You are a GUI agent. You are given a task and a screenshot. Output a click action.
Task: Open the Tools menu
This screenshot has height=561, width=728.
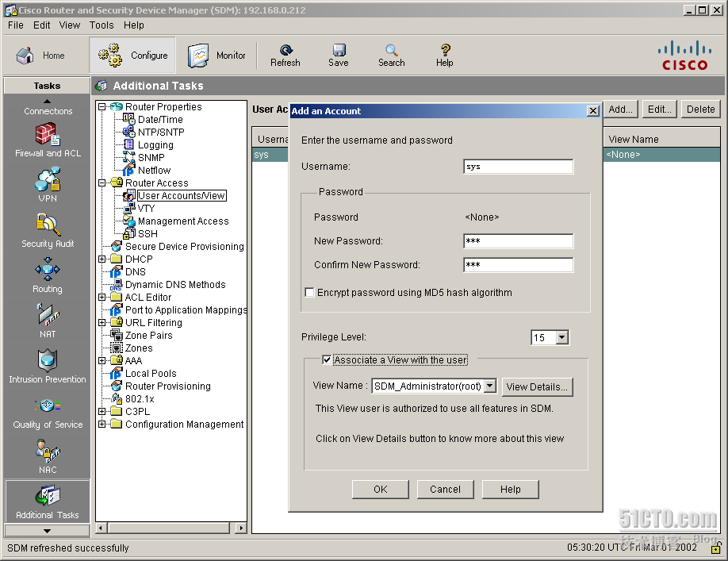(102, 25)
